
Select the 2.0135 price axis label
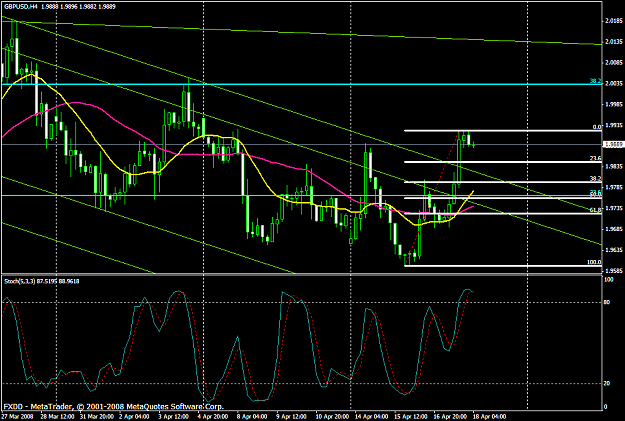pos(614,41)
